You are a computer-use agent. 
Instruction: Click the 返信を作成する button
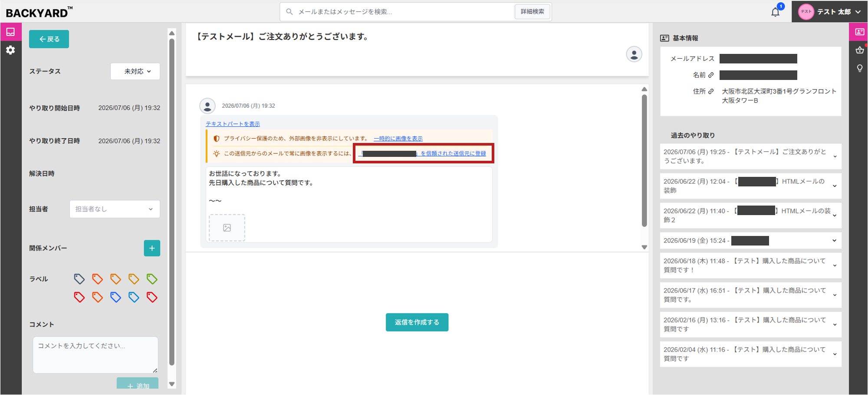[x=417, y=322]
